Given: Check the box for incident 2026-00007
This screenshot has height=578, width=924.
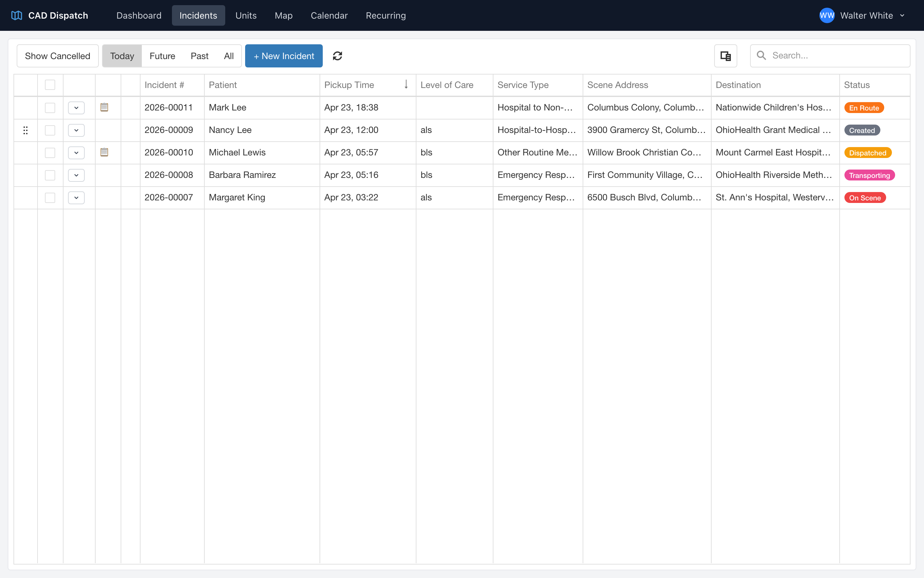Looking at the screenshot, I should pos(50,197).
